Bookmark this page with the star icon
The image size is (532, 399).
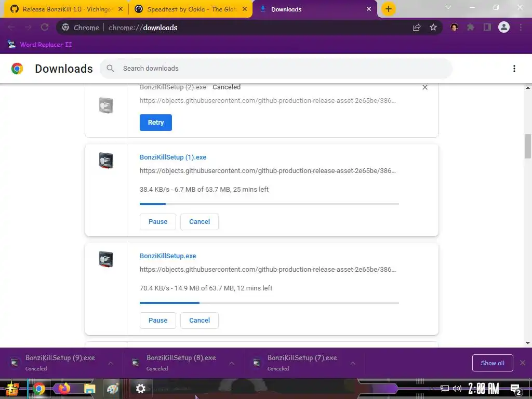click(433, 28)
